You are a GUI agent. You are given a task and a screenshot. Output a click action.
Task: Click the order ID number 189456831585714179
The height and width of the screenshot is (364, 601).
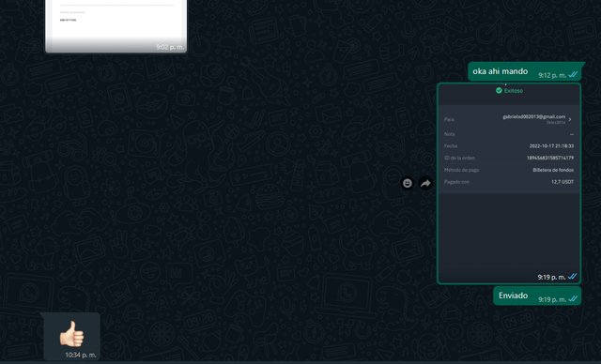(550, 158)
